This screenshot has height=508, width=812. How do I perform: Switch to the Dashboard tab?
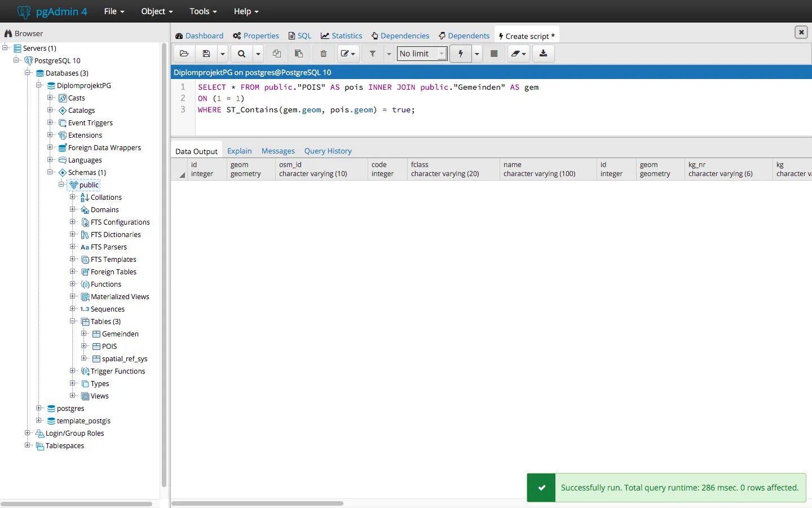tap(199, 36)
